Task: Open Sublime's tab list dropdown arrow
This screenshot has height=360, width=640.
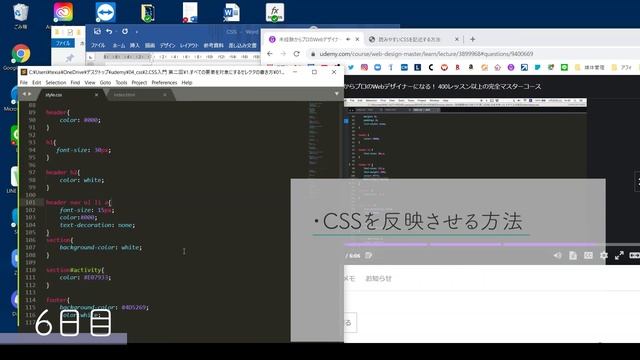Action: click(x=336, y=94)
